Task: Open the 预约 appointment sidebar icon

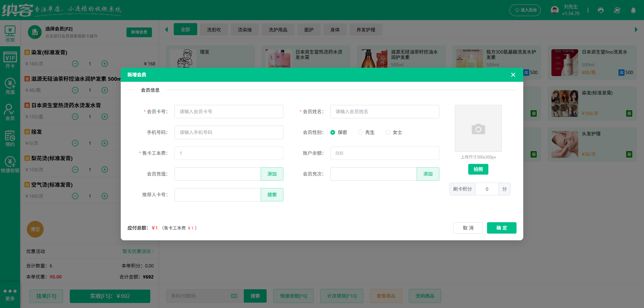Action: (x=10, y=138)
